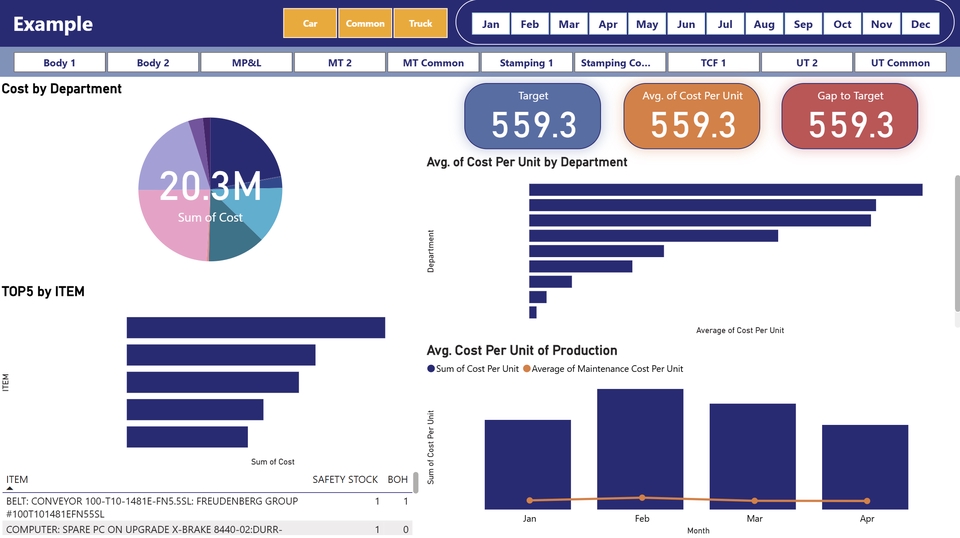Click the Gap to Target card
The image size is (960, 538).
click(850, 116)
